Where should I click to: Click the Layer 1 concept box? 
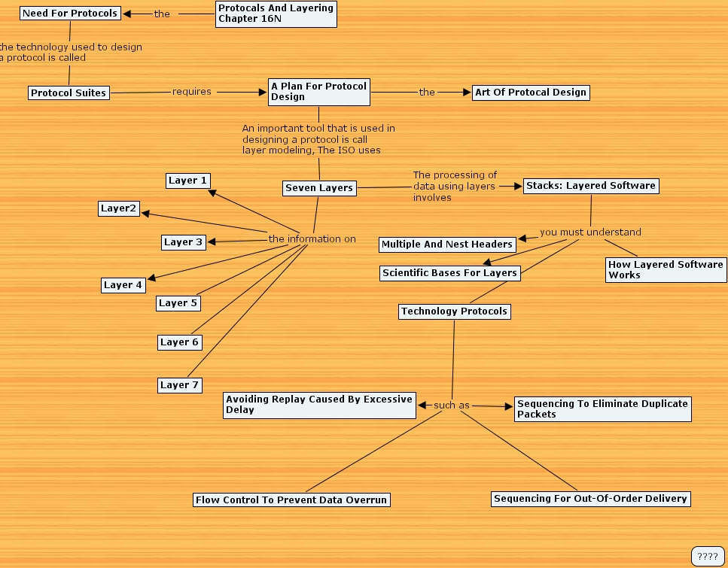tap(187, 180)
